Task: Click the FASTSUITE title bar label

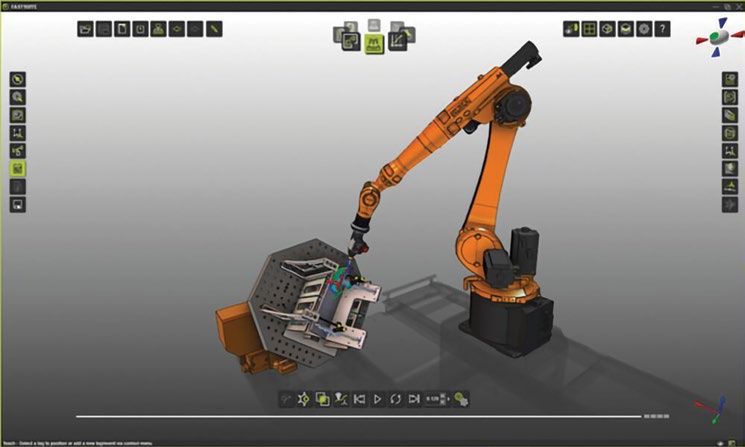Action: click(x=24, y=7)
